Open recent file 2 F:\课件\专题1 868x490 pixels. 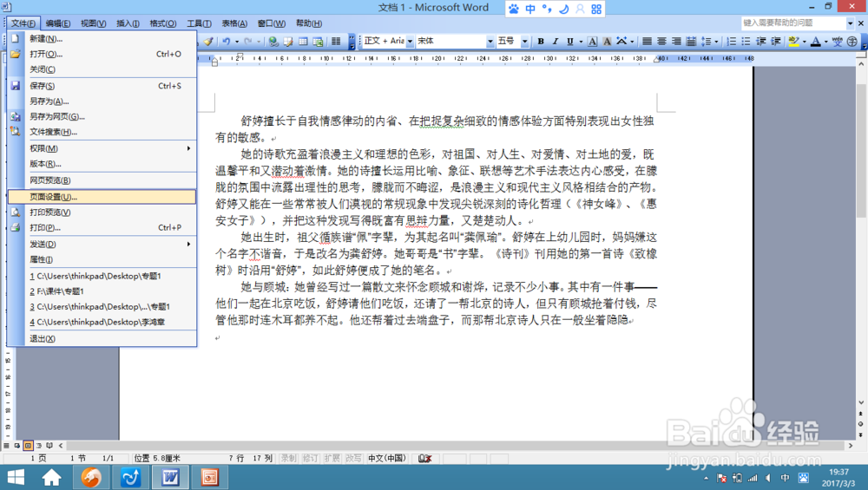102,291
